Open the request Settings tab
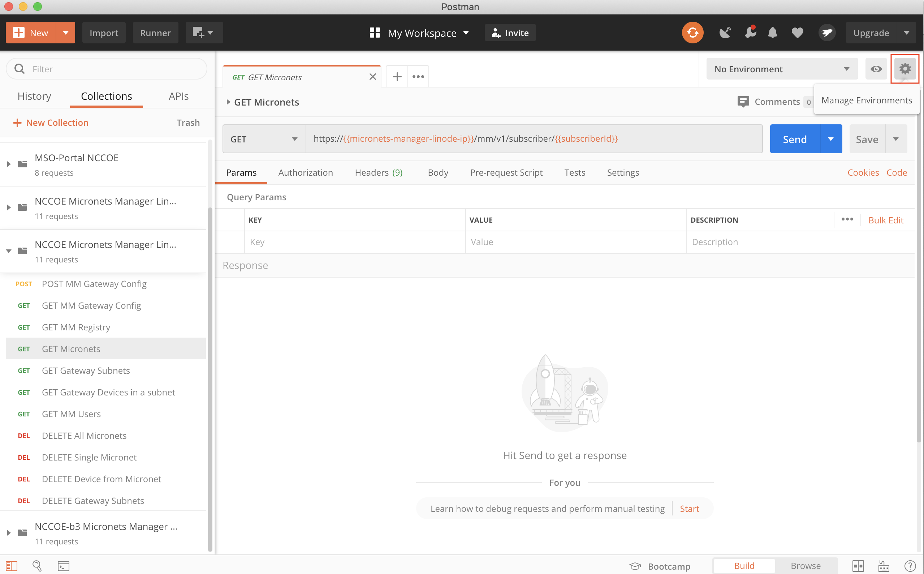Viewport: 924px width, 574px height. click(x=623, y=172)
